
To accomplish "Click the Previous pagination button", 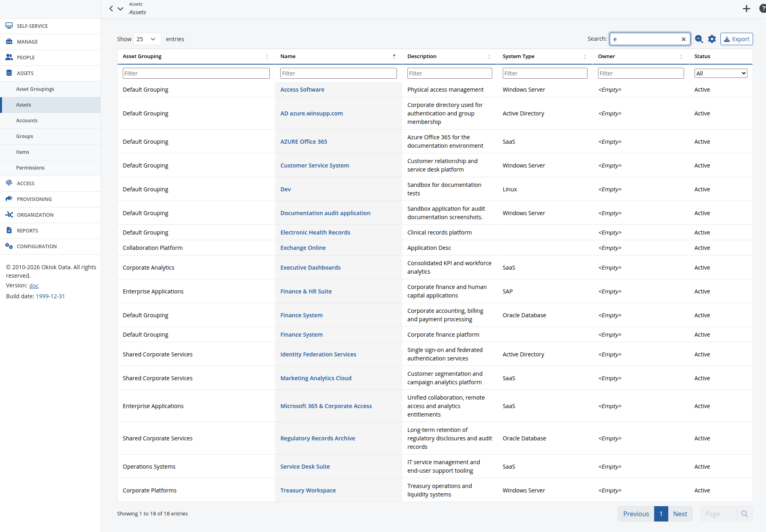I will tap(636, 514).
